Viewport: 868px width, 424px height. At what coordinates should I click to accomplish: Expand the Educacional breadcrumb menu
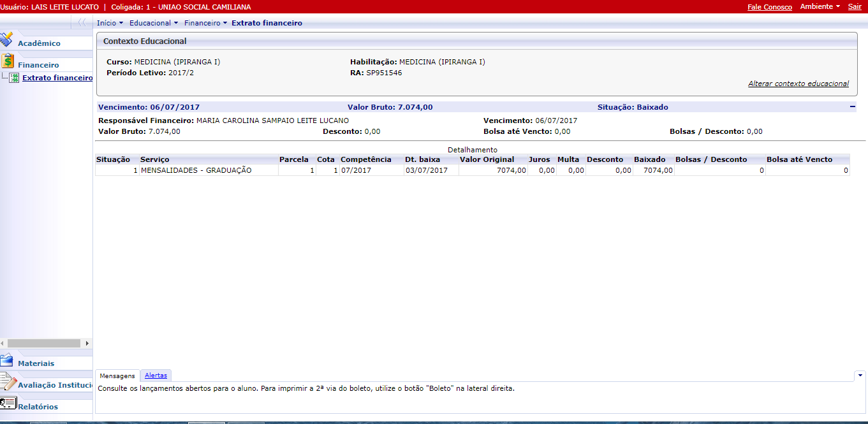click(x=153, y=23)
